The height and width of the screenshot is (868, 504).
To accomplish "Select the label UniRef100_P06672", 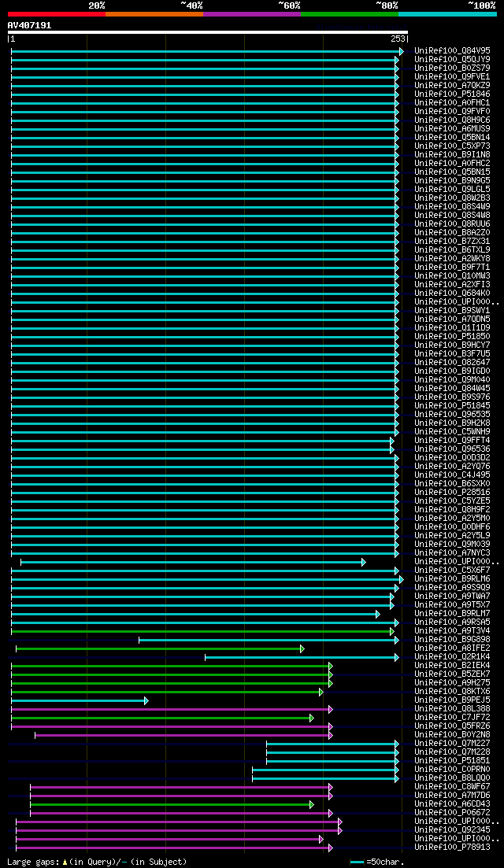I will coord(452,812).
